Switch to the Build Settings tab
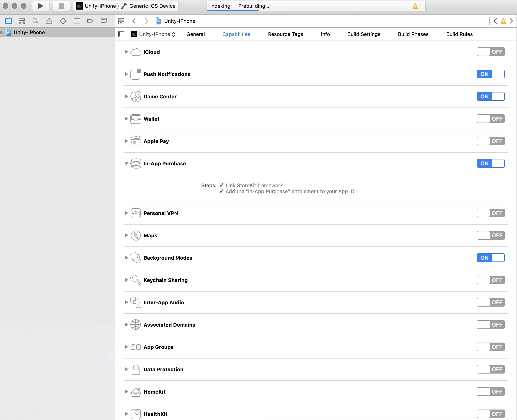Viewport: 517px width, 420px height. tap(364, 34)
